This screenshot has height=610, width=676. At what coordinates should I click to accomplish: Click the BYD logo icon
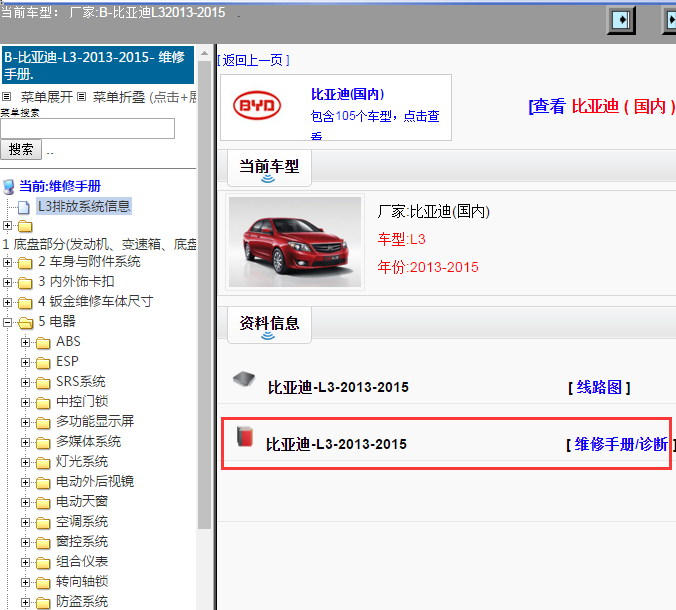257,106
